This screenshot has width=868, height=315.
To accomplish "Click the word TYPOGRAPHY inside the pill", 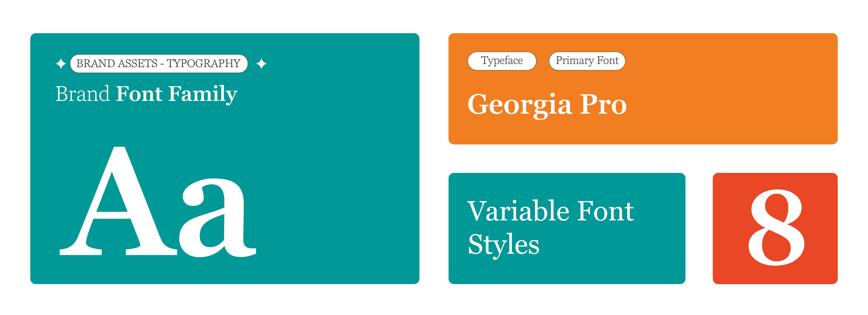I will (x=203, y=63).
